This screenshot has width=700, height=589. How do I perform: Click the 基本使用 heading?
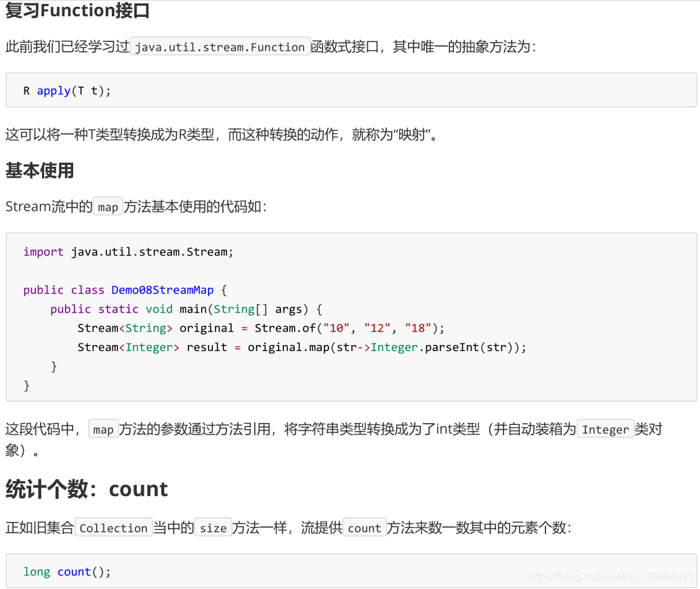(40, 170)
